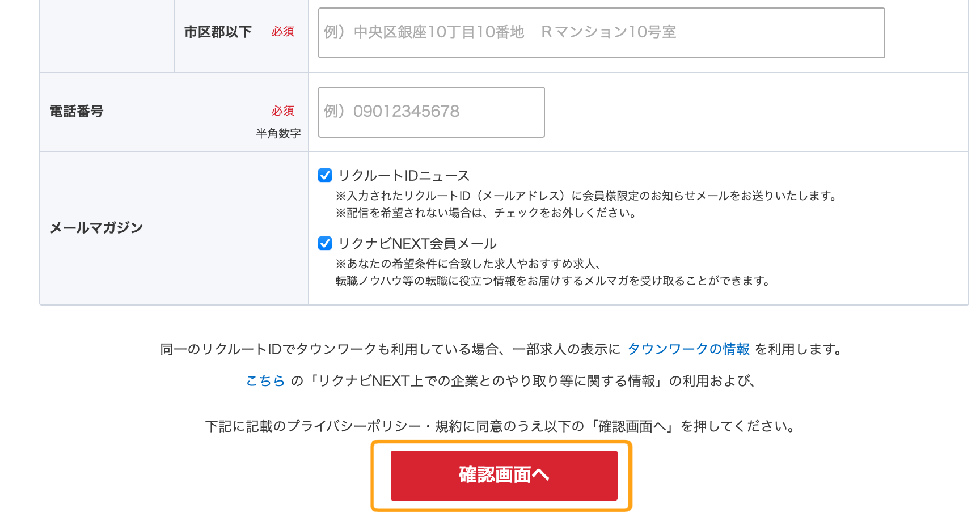The image size is (980, 517).
Task: Toggle the リクナビNEXT会員メール checkbox
Action: [325, 244]
